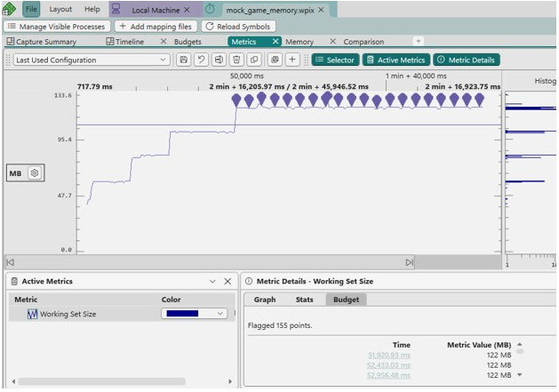Select the mock_game_memory.wpix tab
This screenshot has width=559, height=392.
click(x=270, y=11)
